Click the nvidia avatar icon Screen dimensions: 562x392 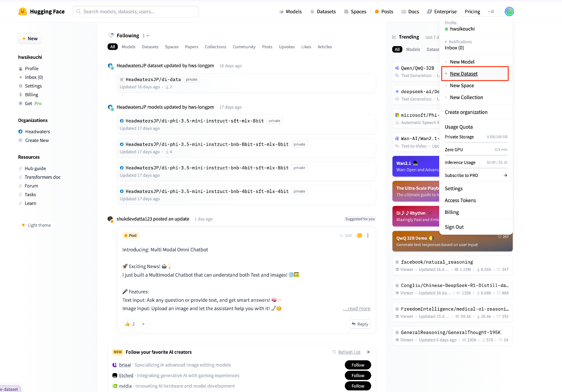pyautogui.click(x=115, y=386)
